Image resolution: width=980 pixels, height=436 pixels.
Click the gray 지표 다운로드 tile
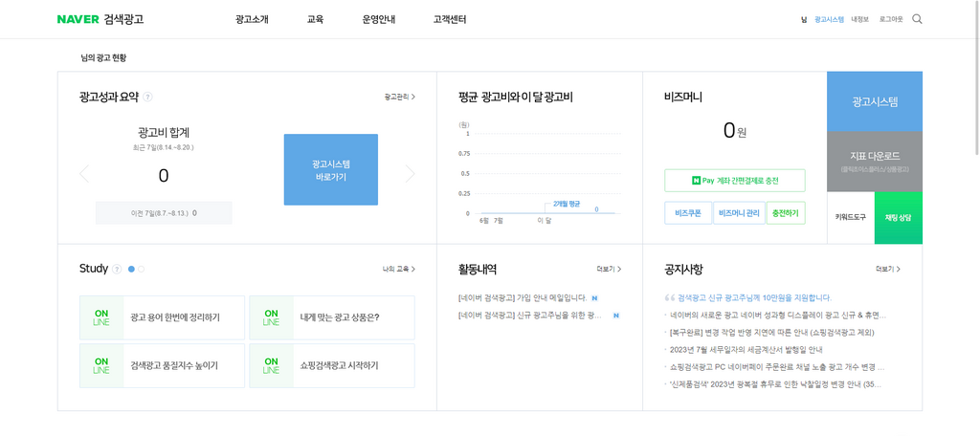click(875, 162)
